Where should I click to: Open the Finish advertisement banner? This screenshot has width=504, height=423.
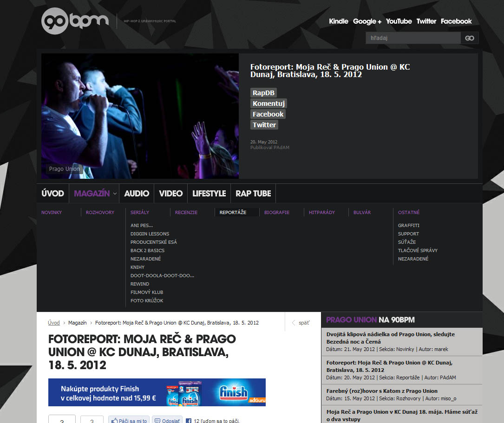157,392
